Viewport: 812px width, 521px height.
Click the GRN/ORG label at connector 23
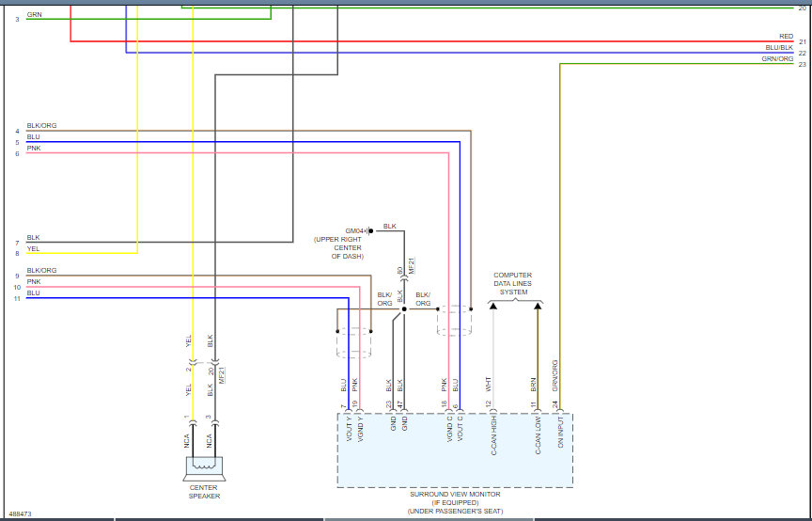click(777, 59)
